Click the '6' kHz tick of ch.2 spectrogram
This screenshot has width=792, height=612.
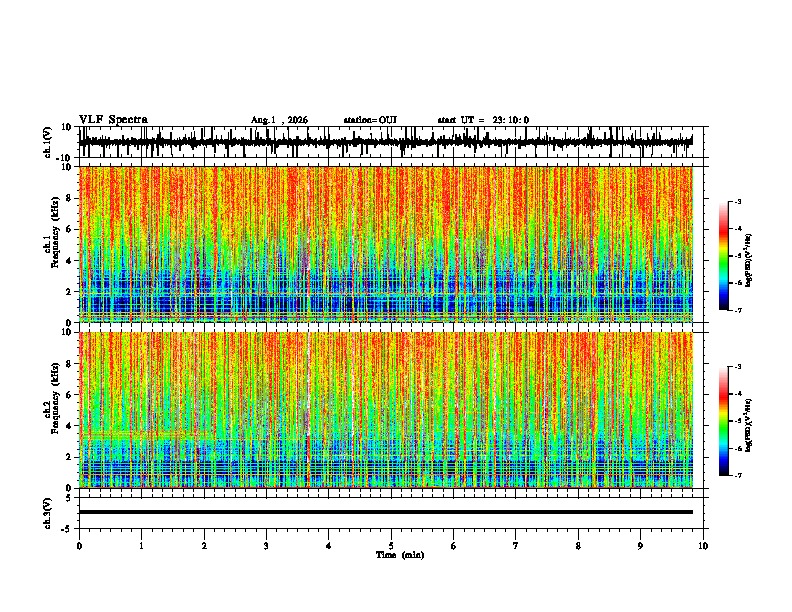[70, 394]
